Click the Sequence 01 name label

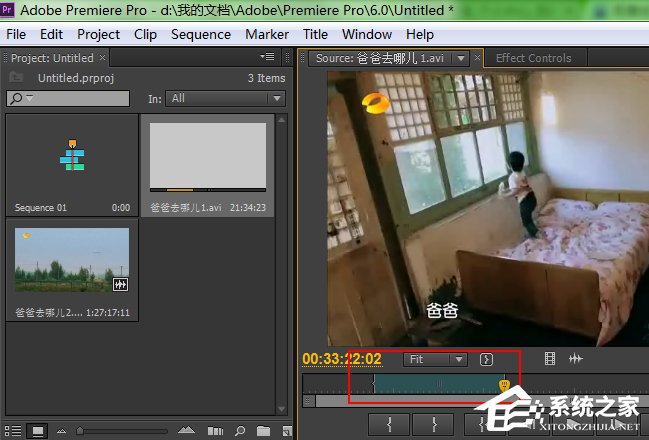point(41,207)
